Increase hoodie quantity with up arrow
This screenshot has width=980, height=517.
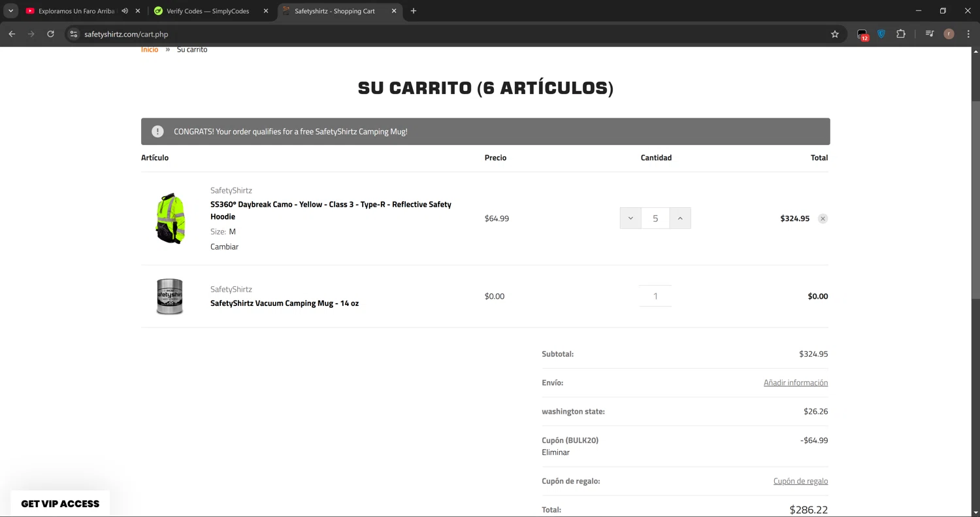(680, 218)
